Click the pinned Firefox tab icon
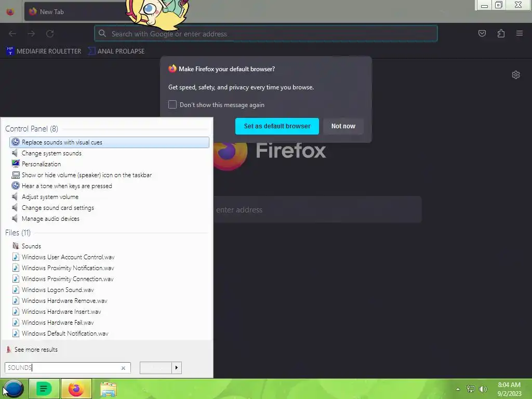532x399 pixels. (x=10, y=12)
